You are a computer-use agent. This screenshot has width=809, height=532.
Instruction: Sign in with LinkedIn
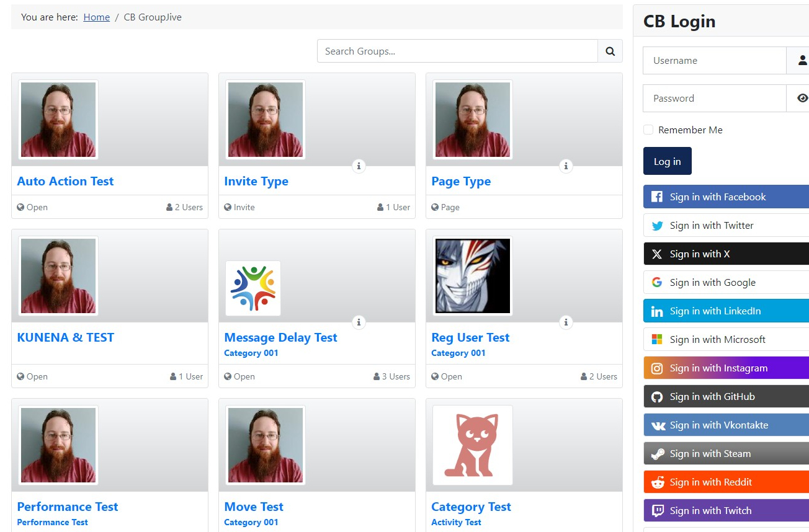pyautogui.click(x=726, y=311)
